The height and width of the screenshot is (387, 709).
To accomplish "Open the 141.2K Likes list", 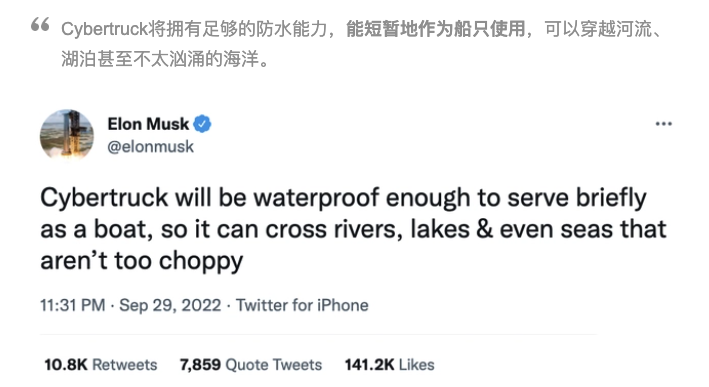I will coord(389,364).
